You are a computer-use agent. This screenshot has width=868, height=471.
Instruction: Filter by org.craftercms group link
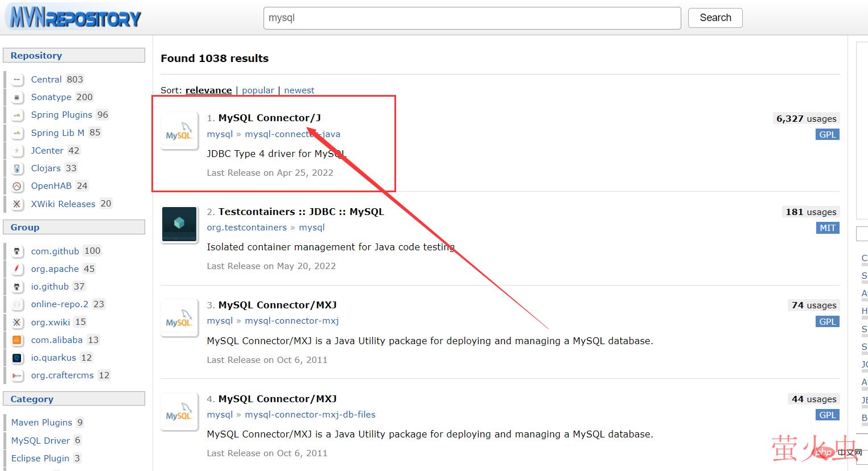click(62, 375)
